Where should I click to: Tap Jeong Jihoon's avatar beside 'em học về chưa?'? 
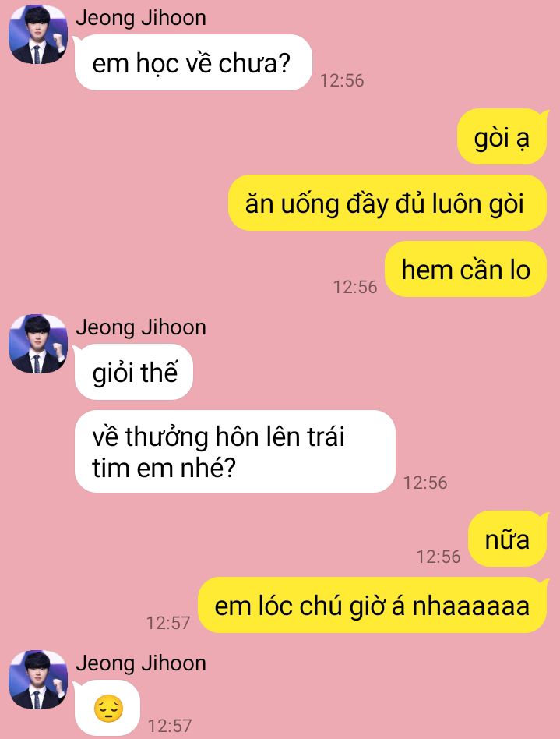coord(38,34)
